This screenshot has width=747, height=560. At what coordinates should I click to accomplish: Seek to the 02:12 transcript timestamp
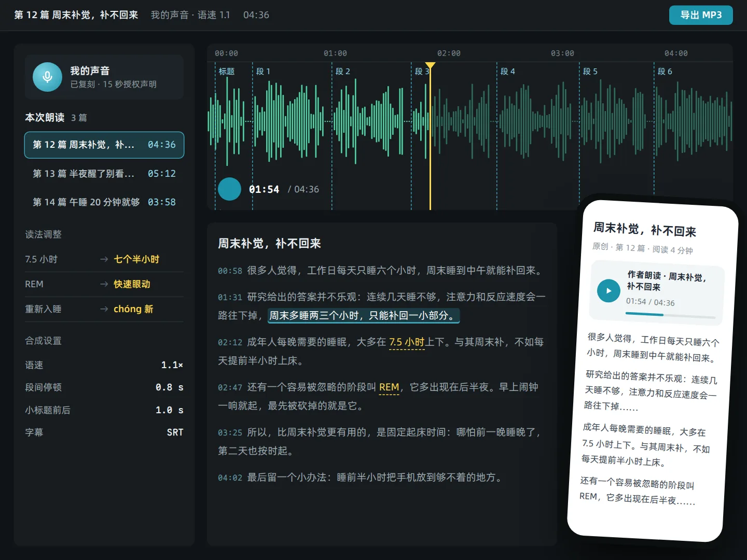[230, 342]
